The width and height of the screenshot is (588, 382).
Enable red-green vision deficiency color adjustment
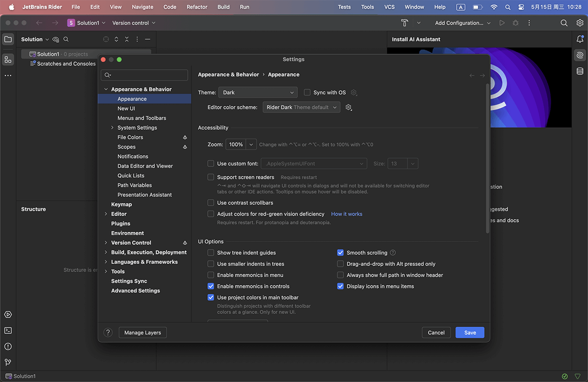point(211,214)
